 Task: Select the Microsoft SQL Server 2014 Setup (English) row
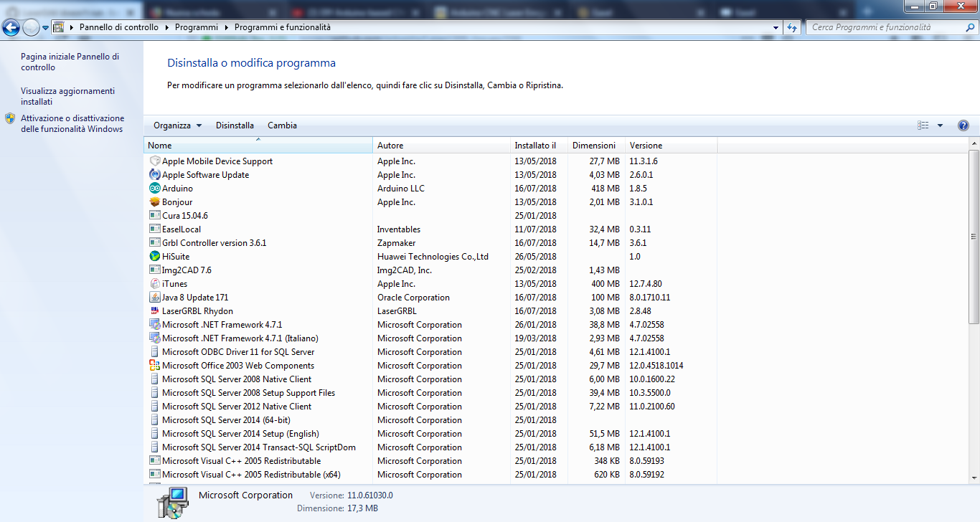430,434
